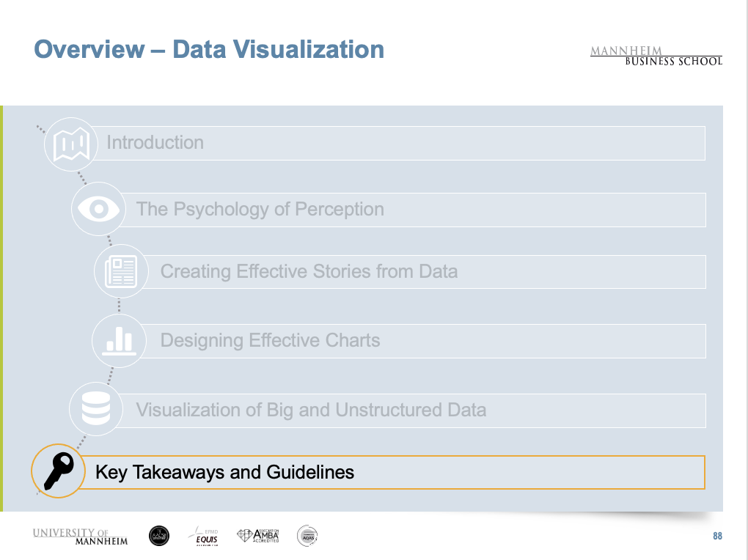Click the AMBA Accredited logo
This screenshot has height=560, width=748.
coord(258,536)
